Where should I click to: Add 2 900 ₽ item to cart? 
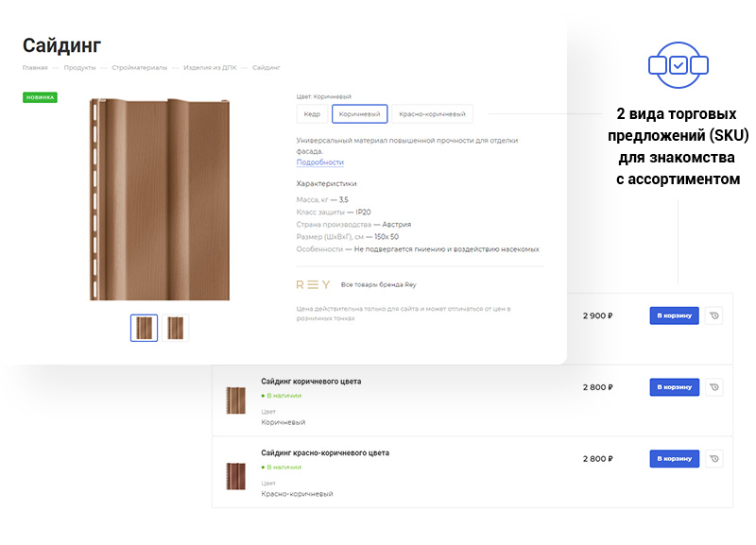674,315
